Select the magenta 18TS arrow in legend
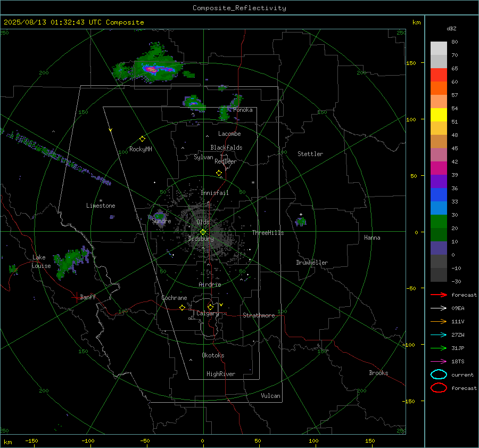Viewport: 479px width, 448px height. pyautogui.click(x=439, y=362)
